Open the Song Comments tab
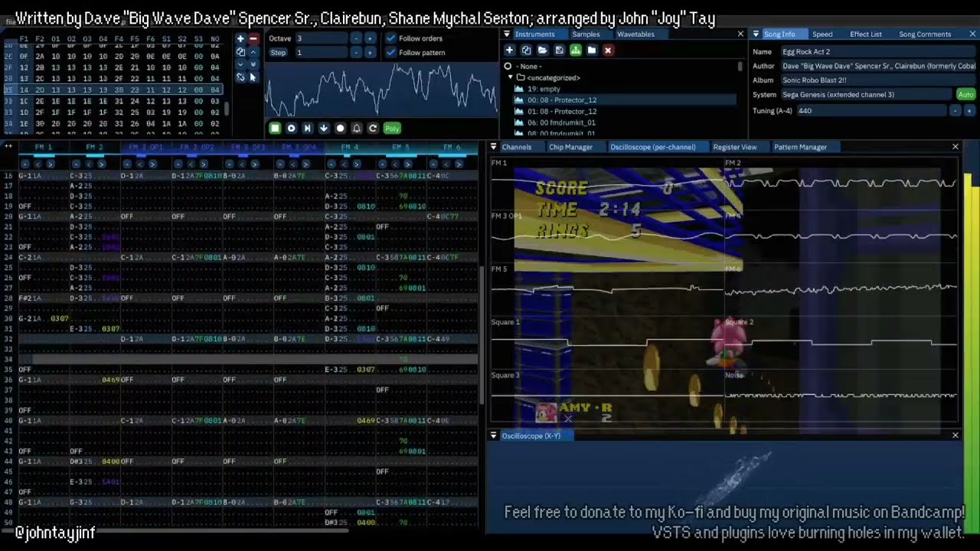The image size is (980, 551). click(925, 34)
